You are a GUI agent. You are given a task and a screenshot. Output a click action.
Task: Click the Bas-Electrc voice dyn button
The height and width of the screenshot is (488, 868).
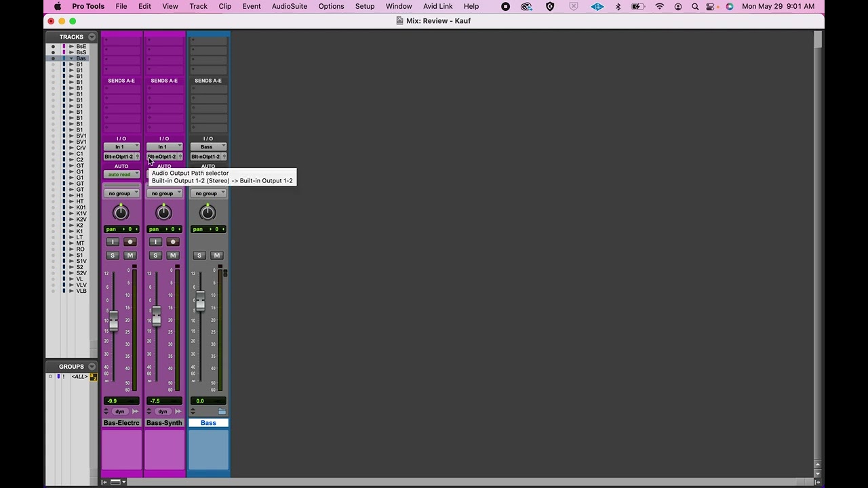tap(120, 411)
